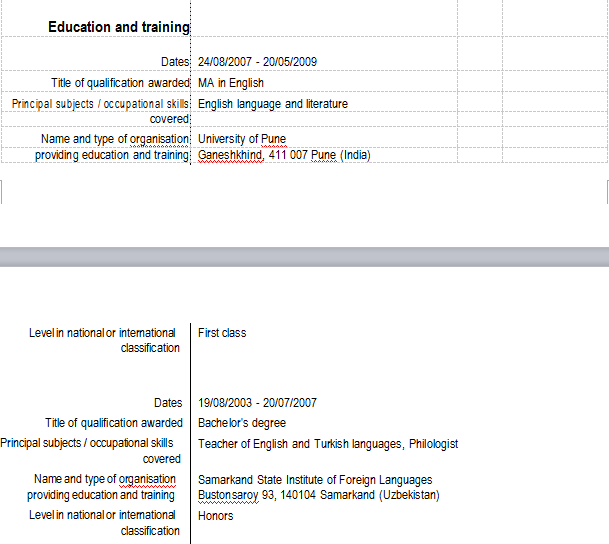Click the "Dates" label in the first table
Screen dimensions: 609x544
point(175,62)
